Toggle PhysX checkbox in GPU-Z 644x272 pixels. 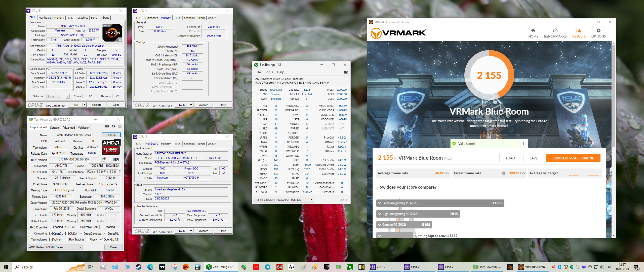(88, 240)
